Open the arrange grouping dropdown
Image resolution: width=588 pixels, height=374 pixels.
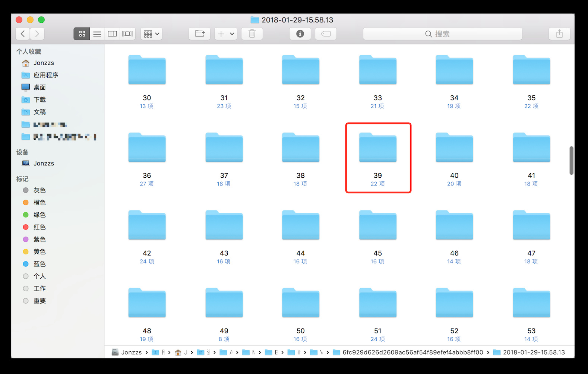pyautogui.click(x=151, y=34)
